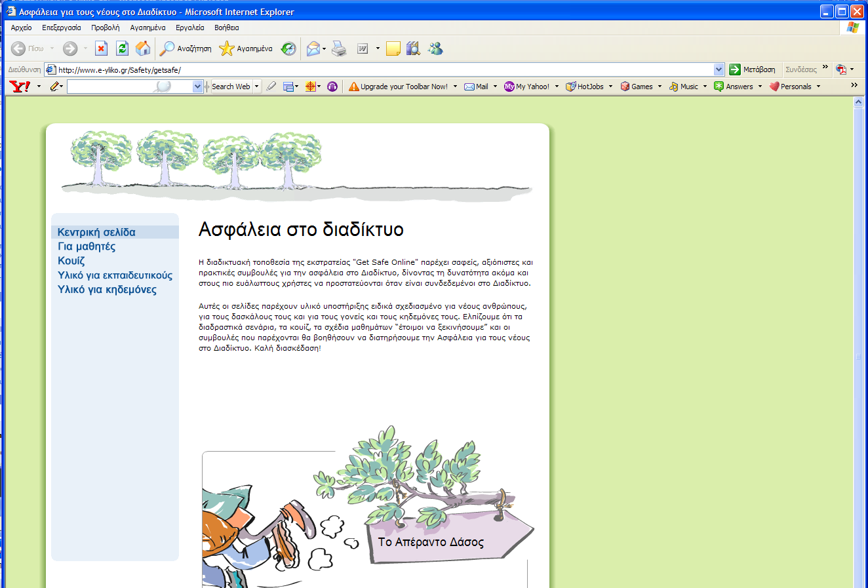This screenshot has height=588, width=868.
Task: Click the Search Web button
Action: 231,87
